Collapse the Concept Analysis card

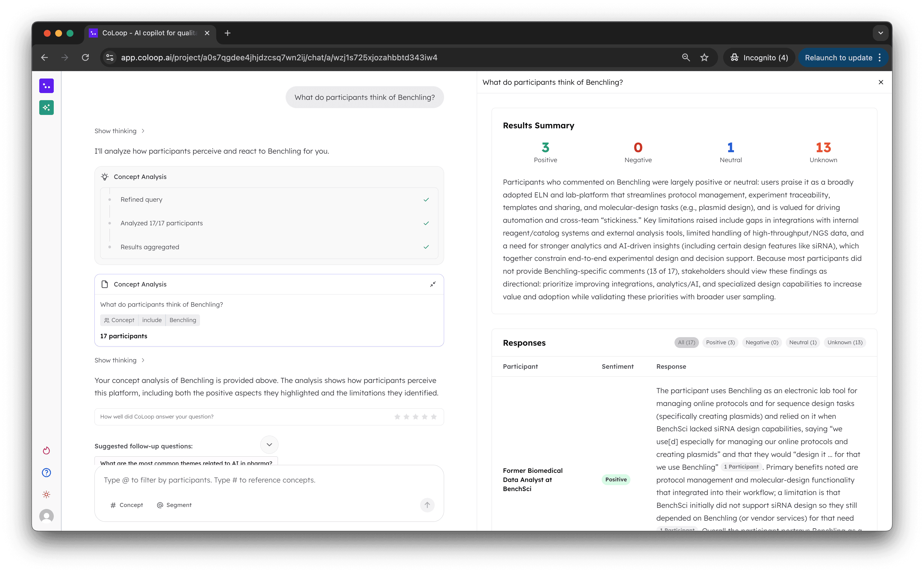point(433,284)
